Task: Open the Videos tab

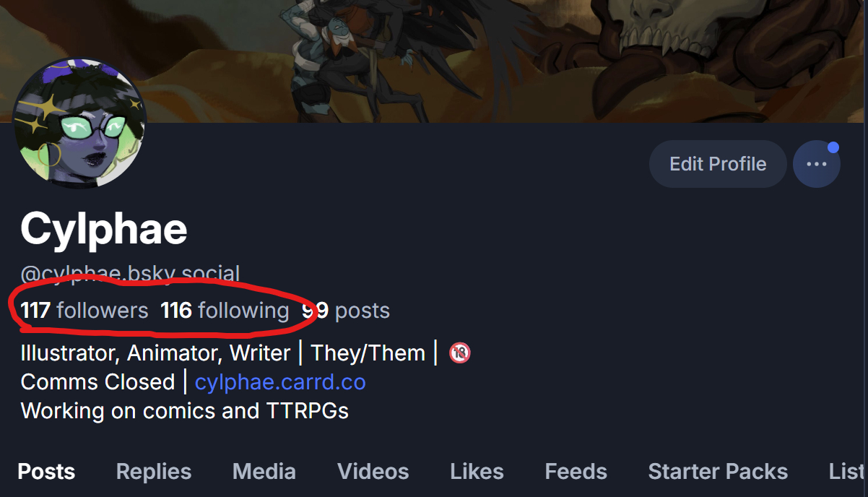Action: pyautogui.click(x=373, y=472)
